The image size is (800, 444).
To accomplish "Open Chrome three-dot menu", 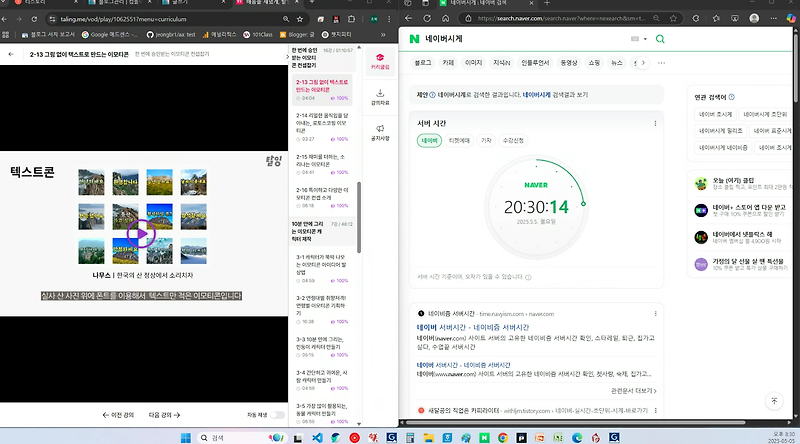I will pos(389,19).
